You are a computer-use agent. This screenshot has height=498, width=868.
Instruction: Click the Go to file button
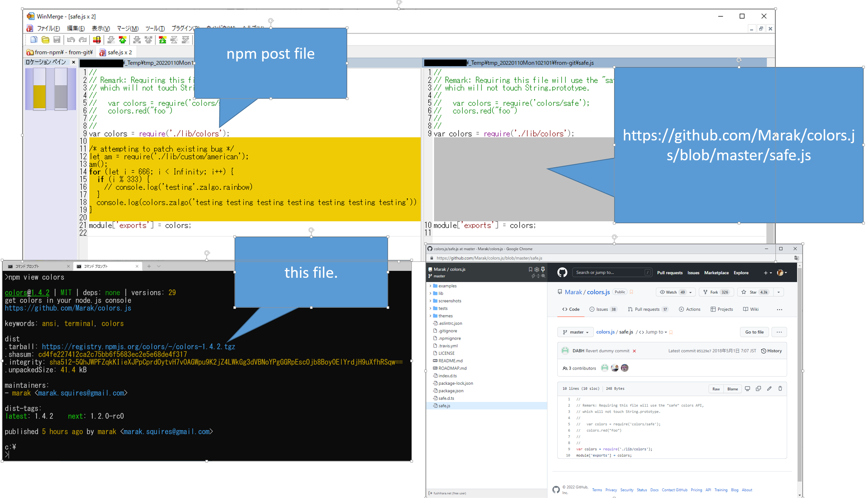754,332
